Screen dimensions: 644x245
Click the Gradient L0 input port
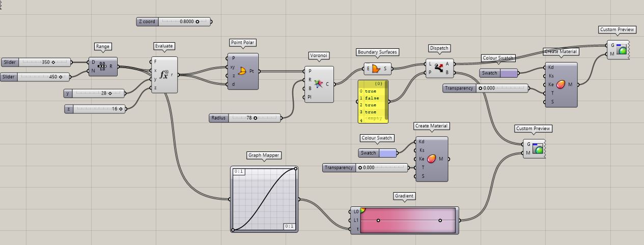click(351, 211)
